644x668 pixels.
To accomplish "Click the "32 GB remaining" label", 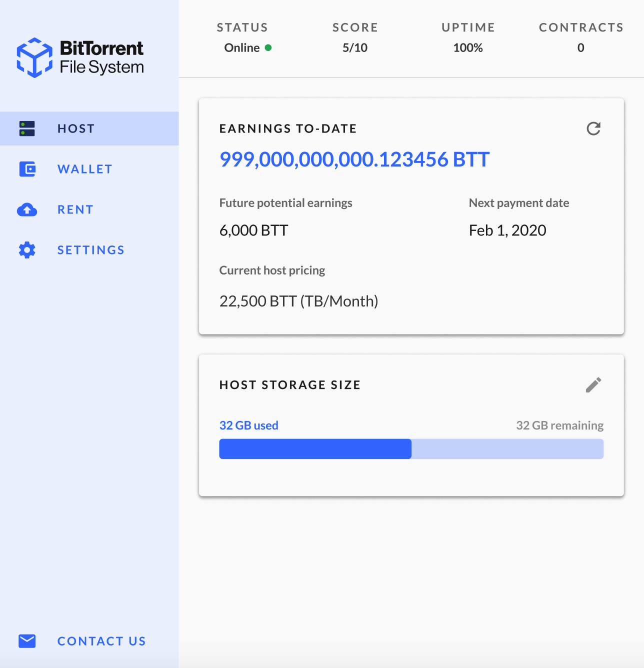I will [560, 425].
